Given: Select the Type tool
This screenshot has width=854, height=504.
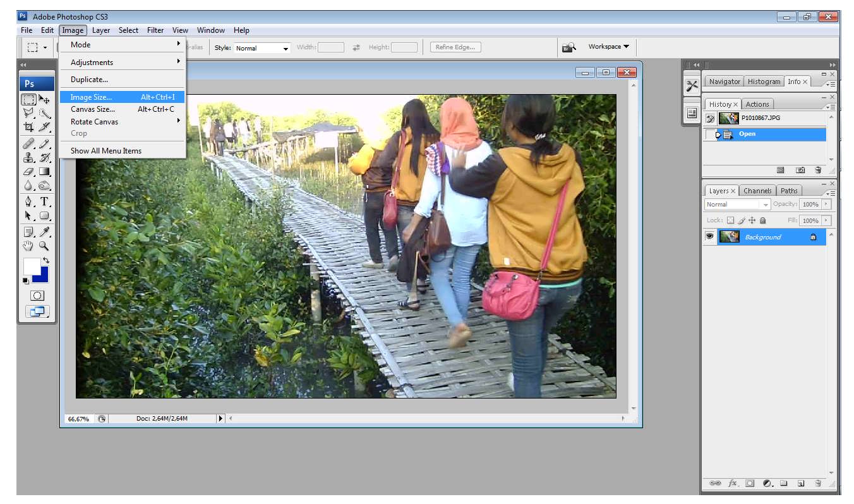Looking at the screenshot, I should pyautogui.click(x=44, y=202).
